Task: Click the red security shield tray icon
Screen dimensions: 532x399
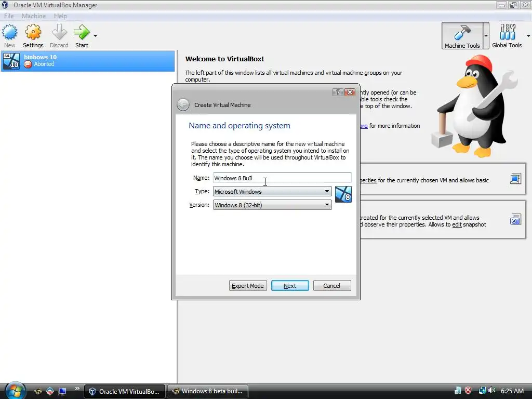Action: [468, 391]
